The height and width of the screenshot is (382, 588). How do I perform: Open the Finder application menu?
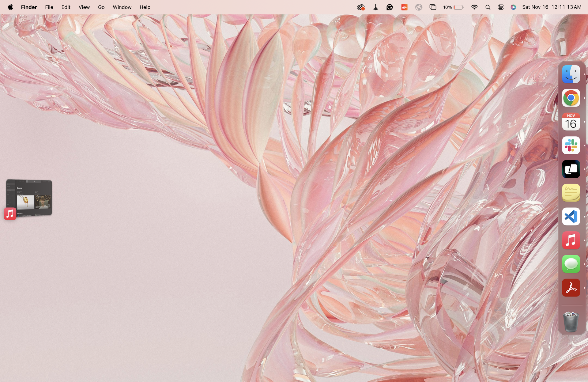tap(29, 7)
